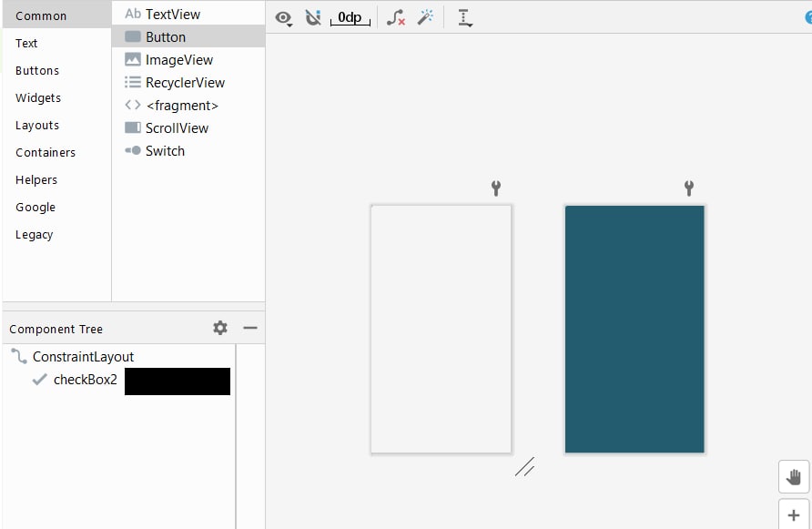Click the ScrollView icon
The width and height of the screenshot is (812, 529).
[x=133, y=127]
